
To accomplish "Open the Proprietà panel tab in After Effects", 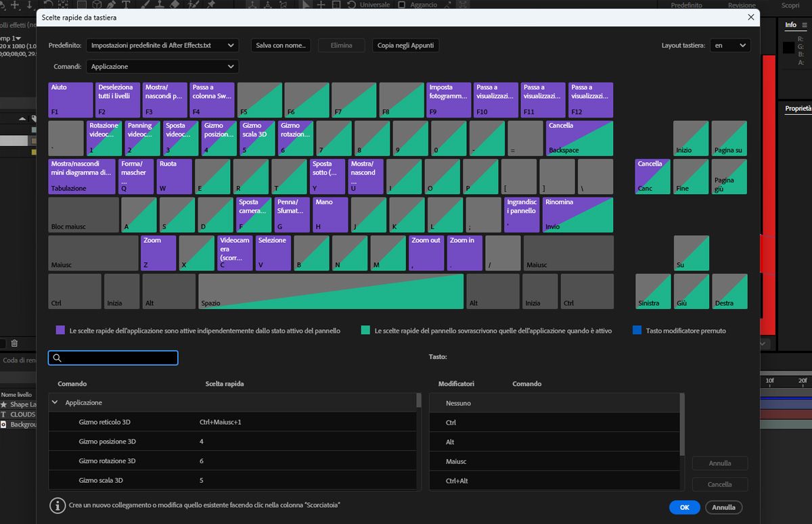I will click(x=798, y=108).
